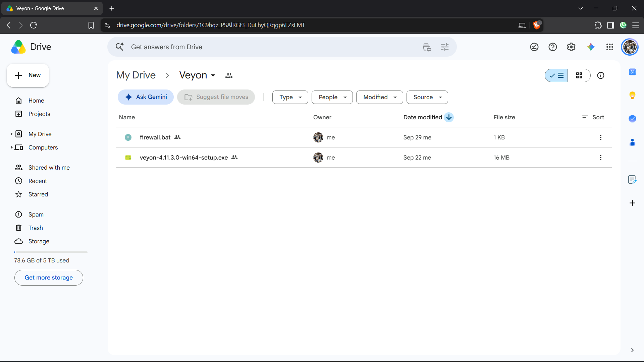The width and height of the screenshot is (644, 362).
Task: Show side panel chevron at bottom right
Action: click(x=632, y=350)
